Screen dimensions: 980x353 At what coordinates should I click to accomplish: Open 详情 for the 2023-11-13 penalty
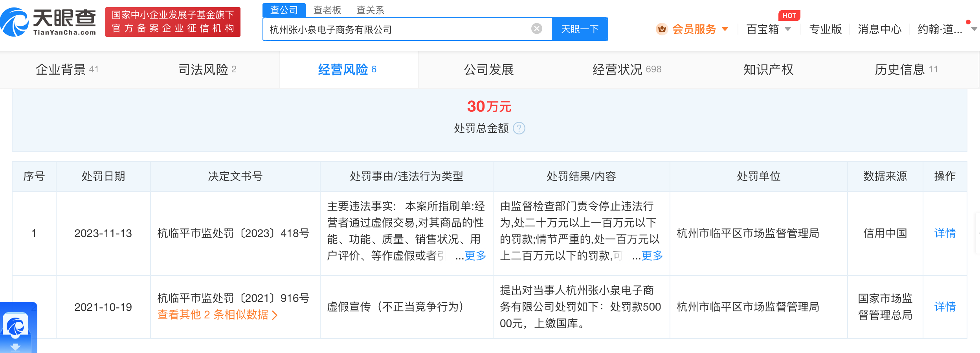tap(945, 233)
